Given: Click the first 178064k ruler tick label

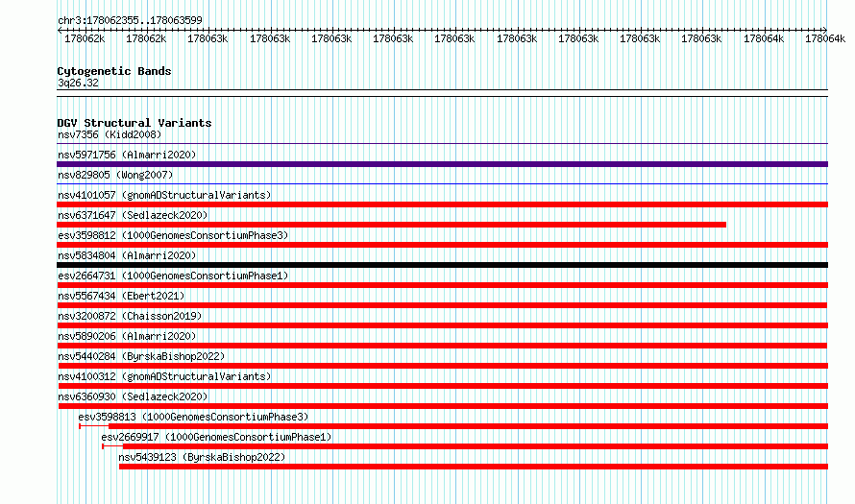Looking at the screenshot, I should [x=764, y=38].
